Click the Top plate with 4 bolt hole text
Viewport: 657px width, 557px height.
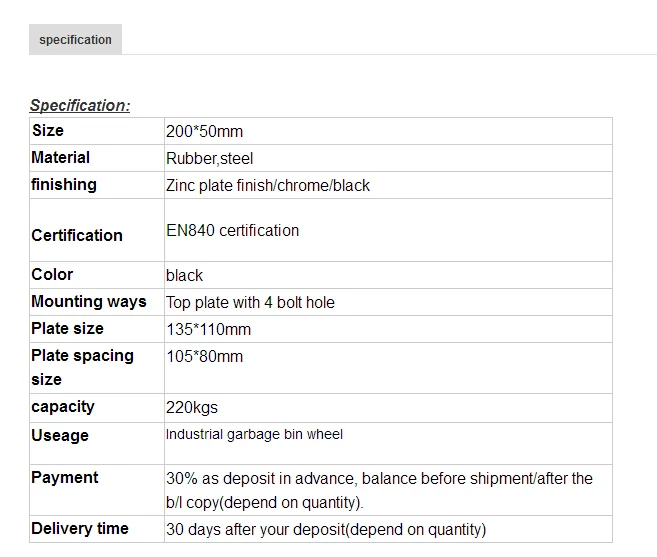(250, 303)
